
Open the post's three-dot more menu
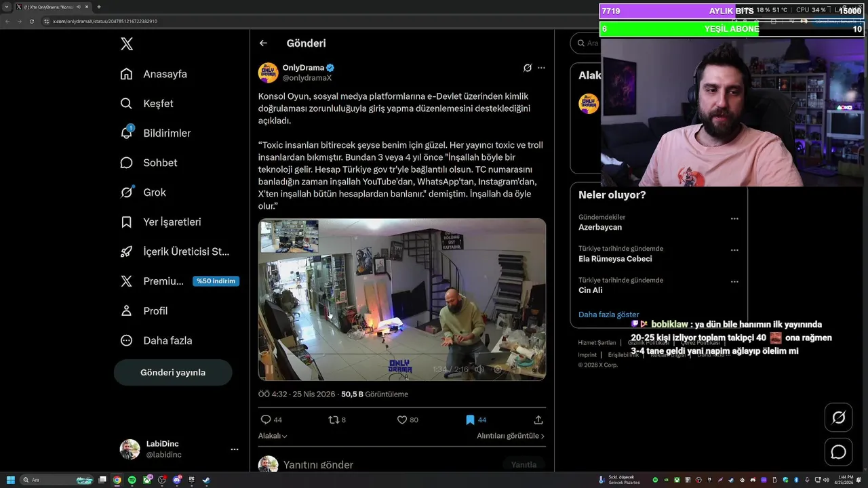click(x=541, y=68)
